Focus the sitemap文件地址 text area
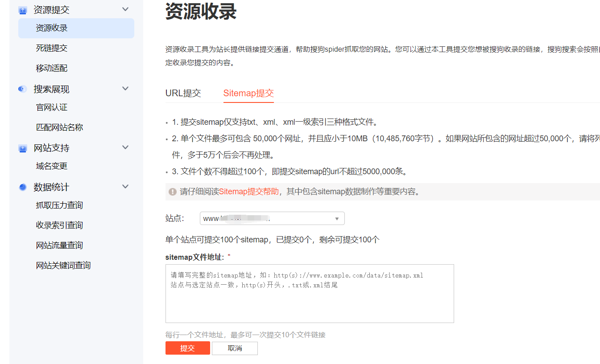The width and height of the screenshot is (600, 364). point(310,294)
